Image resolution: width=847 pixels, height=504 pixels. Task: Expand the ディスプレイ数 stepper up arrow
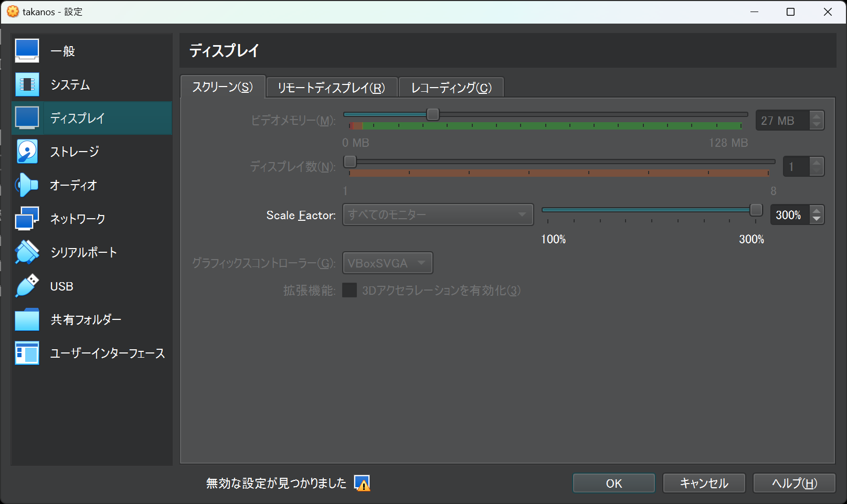pyautogui.click(x=816, y=162)
